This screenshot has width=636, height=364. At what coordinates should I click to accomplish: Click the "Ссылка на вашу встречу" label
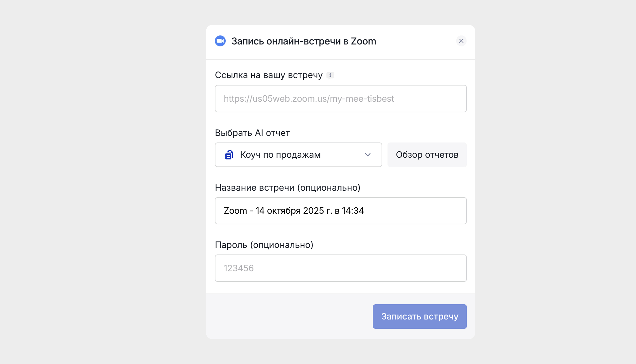[268, 75]
